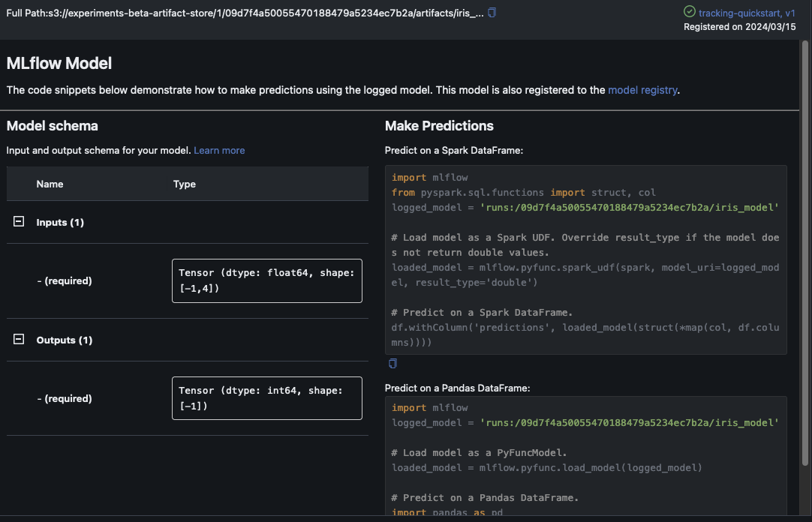The width and height of the screenshot is (812, 522).
Task: Collapse the Outputs (1) section
Action: tap(19, 340)
